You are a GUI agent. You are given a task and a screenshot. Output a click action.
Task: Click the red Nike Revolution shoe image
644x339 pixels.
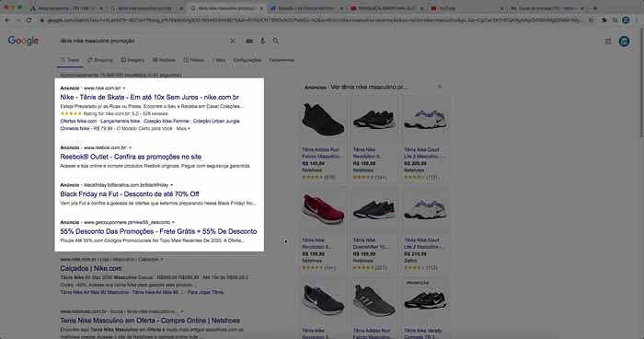pyautogui.click(x=323, y=209)
